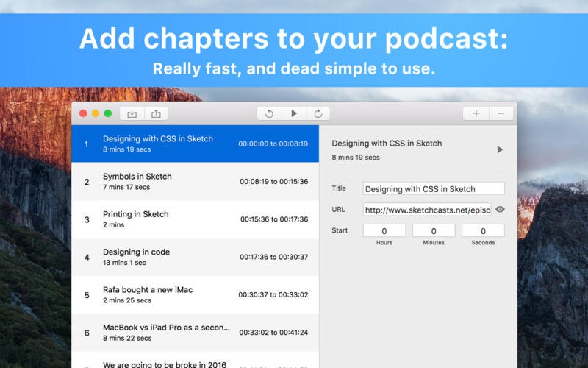Select chapter 6 MacBook vs iPad Pro
Screen dimensions: 588x368
point(195,333)
